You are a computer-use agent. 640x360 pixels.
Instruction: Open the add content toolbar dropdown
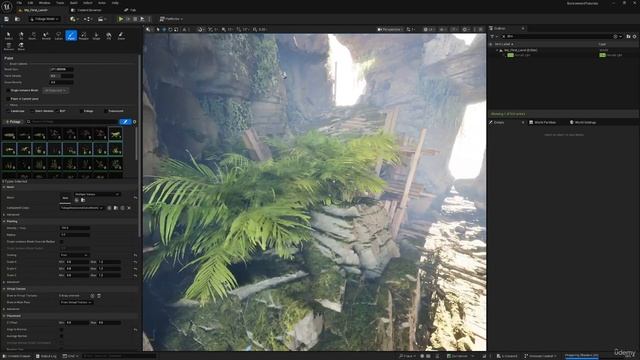coord(74,19)
